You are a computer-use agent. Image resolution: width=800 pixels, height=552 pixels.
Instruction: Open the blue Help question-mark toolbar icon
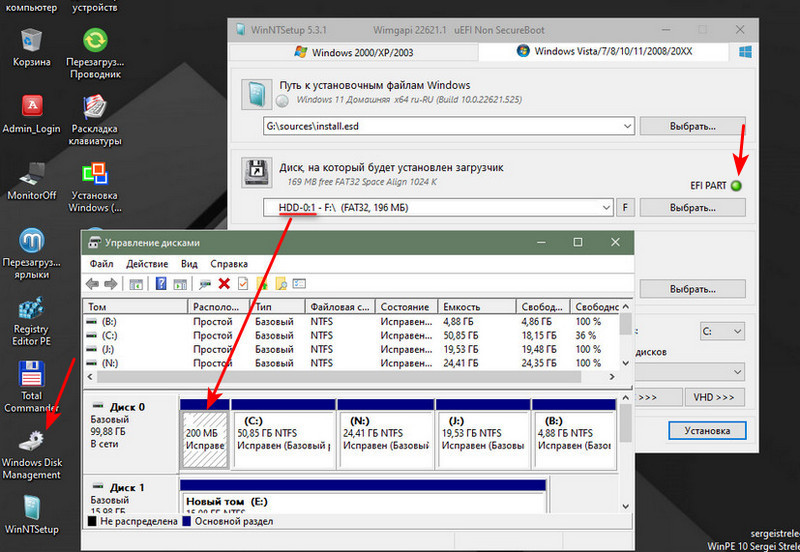pyautogui.click(x=161, y=284)
